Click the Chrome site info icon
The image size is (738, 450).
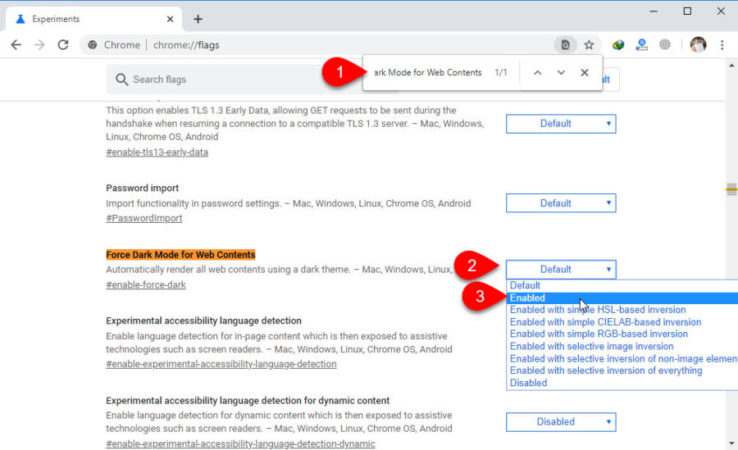click(x=92, y=45)
